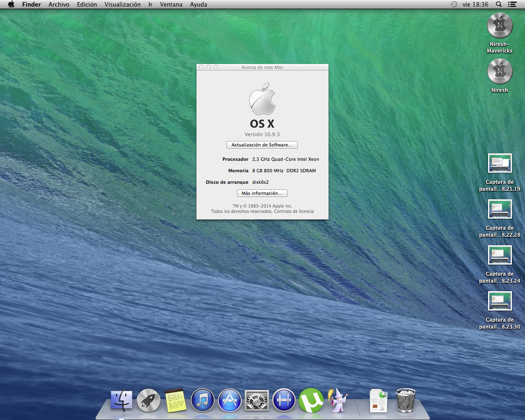
Task: Open the Archivo menu
Action: (59, 5)
